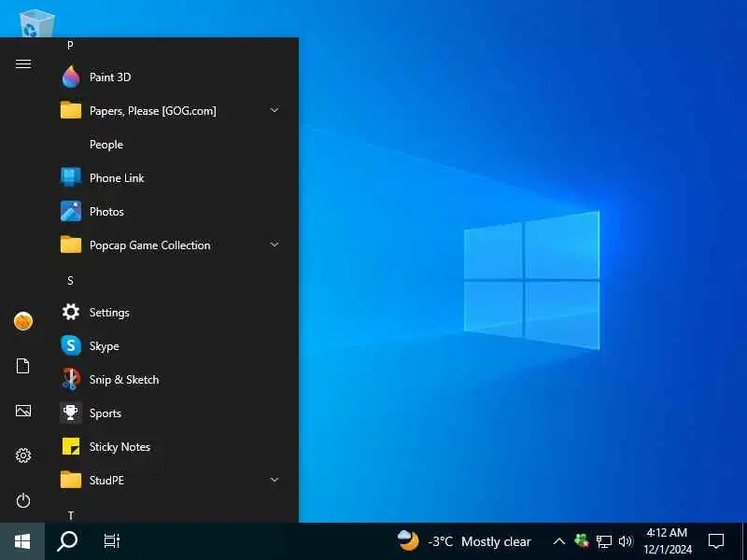This screenshot has width=747, height=560.
Task: Launch Skype via its blue S icon
Action: [x=71, y=345]
